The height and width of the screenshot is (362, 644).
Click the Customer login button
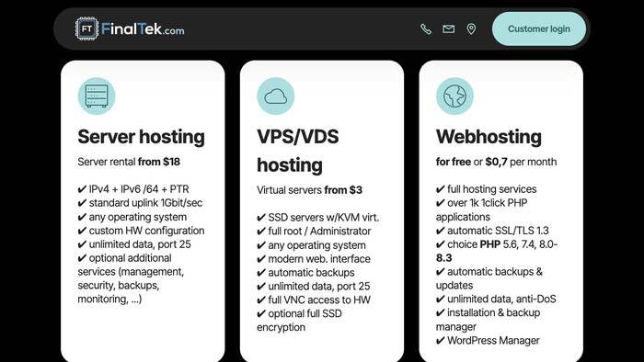[x=539, y=28]
